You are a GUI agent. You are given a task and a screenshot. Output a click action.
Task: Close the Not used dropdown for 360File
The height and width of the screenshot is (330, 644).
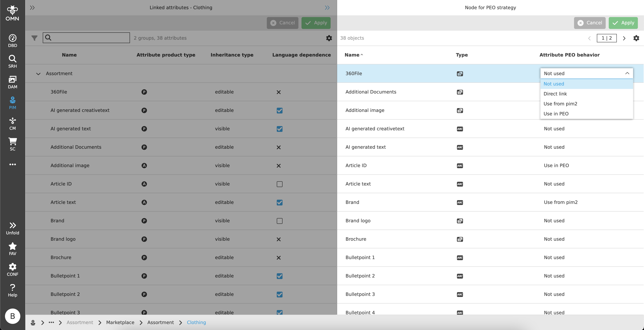click(627, 73)
